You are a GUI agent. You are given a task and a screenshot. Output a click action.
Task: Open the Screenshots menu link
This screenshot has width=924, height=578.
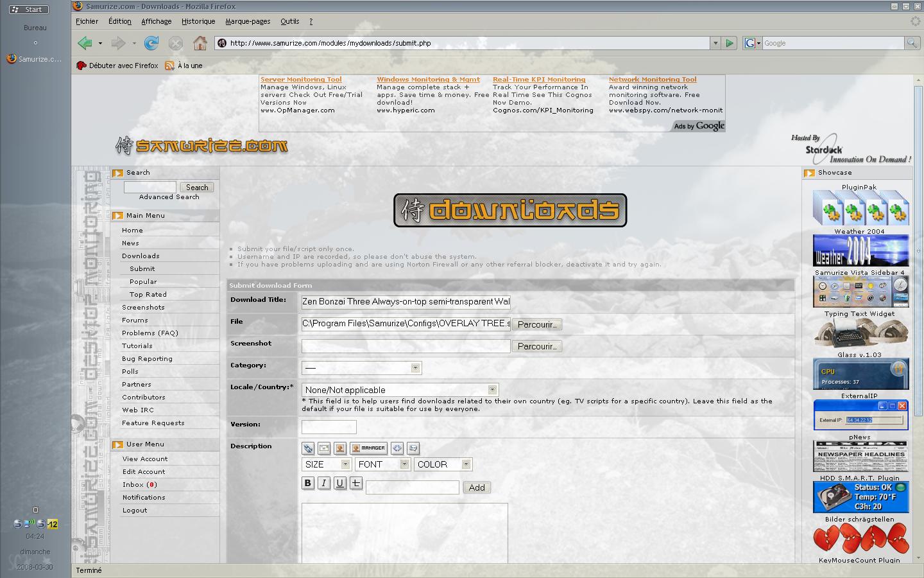[x=143, y=307]
